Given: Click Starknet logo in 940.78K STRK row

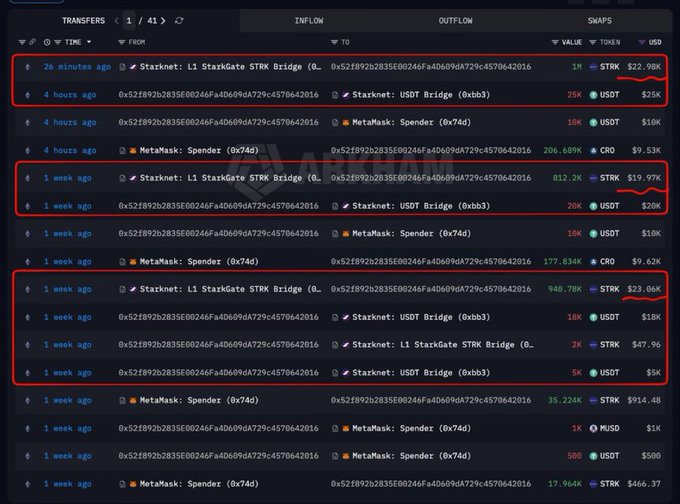Looking at the screenshot, I should click(133, 289).
